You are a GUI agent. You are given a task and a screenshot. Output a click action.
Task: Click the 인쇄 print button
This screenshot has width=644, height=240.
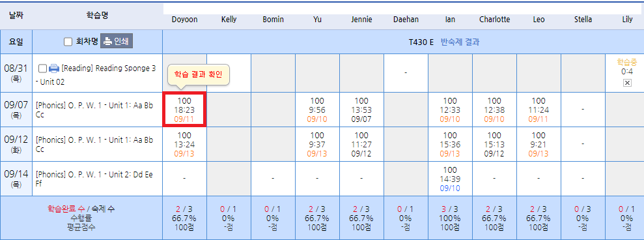click(x=117, y=41)
